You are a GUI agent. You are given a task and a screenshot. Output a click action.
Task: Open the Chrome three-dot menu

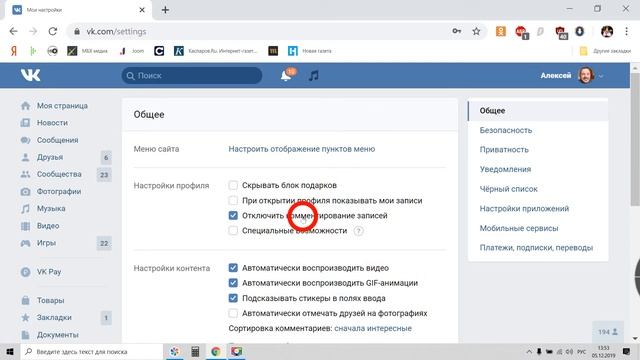[x=627, y=31]
